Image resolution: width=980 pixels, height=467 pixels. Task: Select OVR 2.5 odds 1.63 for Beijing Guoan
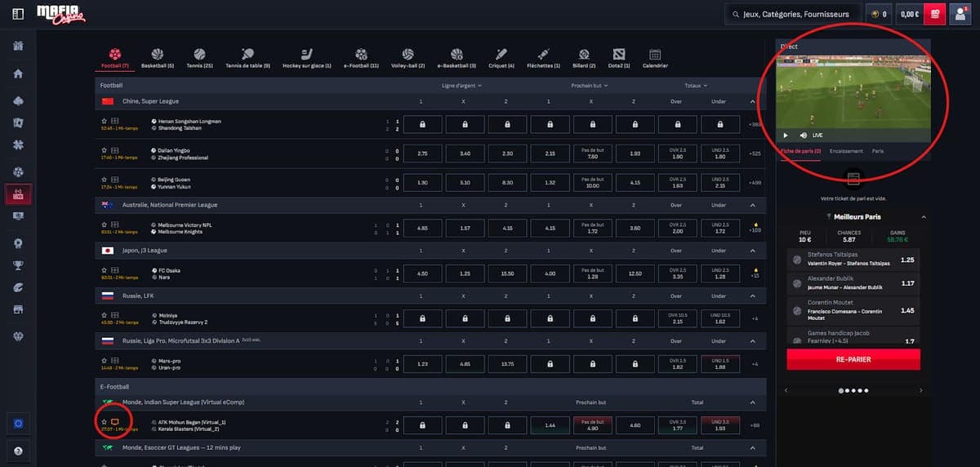point(676,184)
